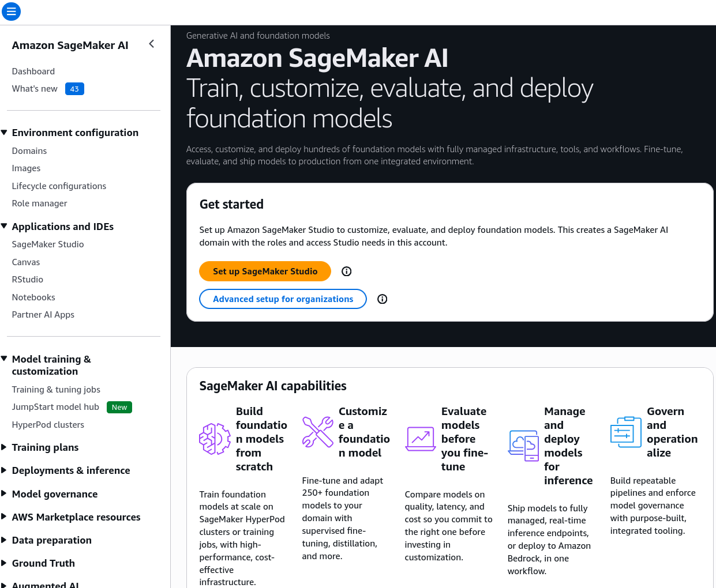Click the Govern and operationalize icon

626,432
